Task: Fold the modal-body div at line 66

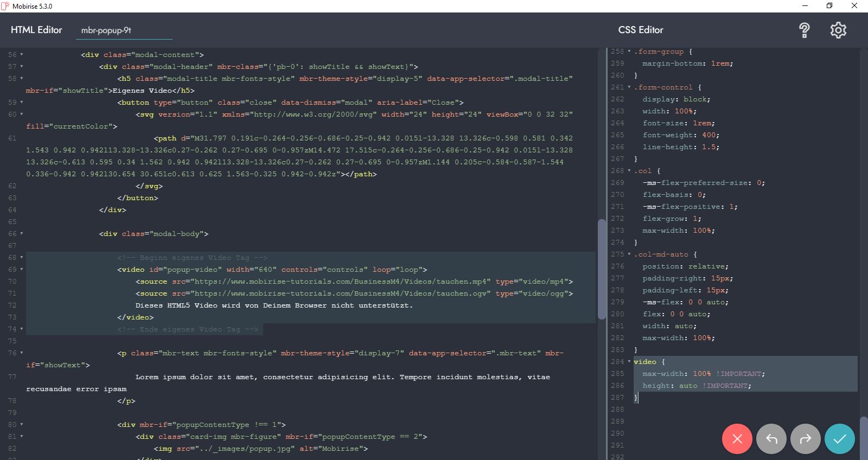Action: (22, 234)
